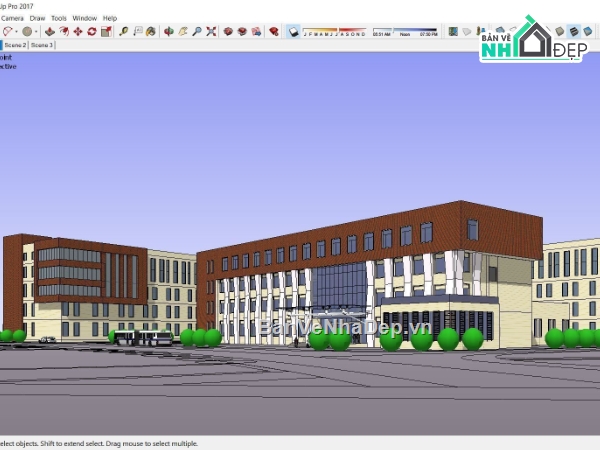Image resolution: width=600 pixels, height=450 pixels.
Task: Open the Extension Warehouse icon
Action: pos(242,31)
